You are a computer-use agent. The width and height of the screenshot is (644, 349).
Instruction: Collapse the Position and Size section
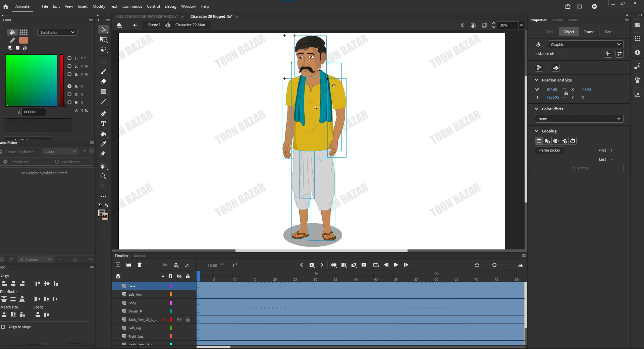[536, 80]
